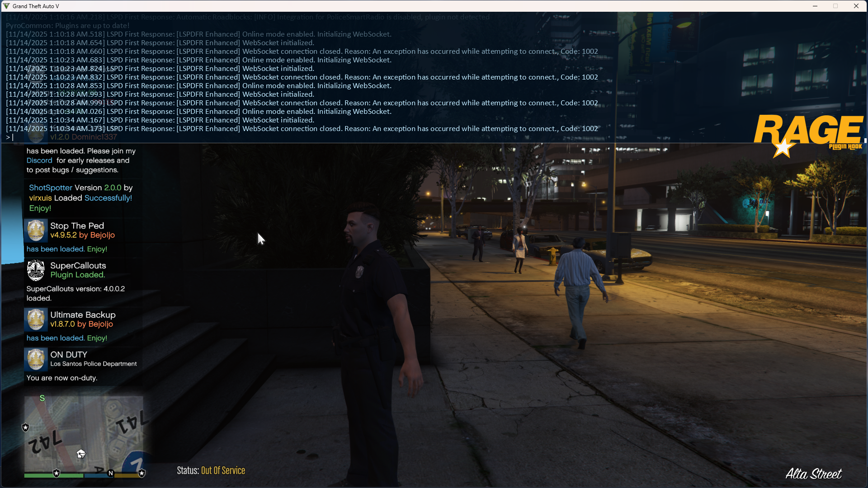
Task: Click the police blip on minimap's left edge
Action: pos(26,427)
